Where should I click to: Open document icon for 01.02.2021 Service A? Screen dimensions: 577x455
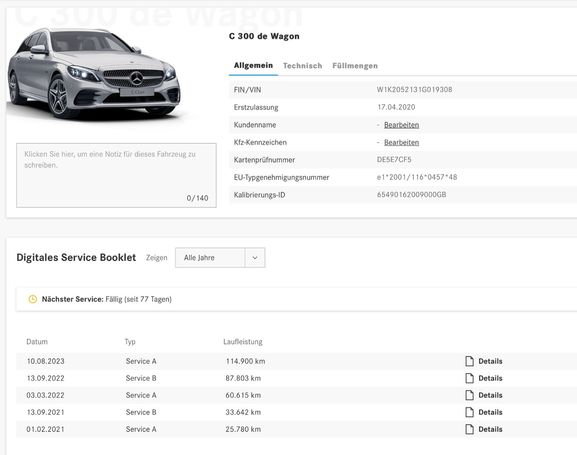pos(469,429)
